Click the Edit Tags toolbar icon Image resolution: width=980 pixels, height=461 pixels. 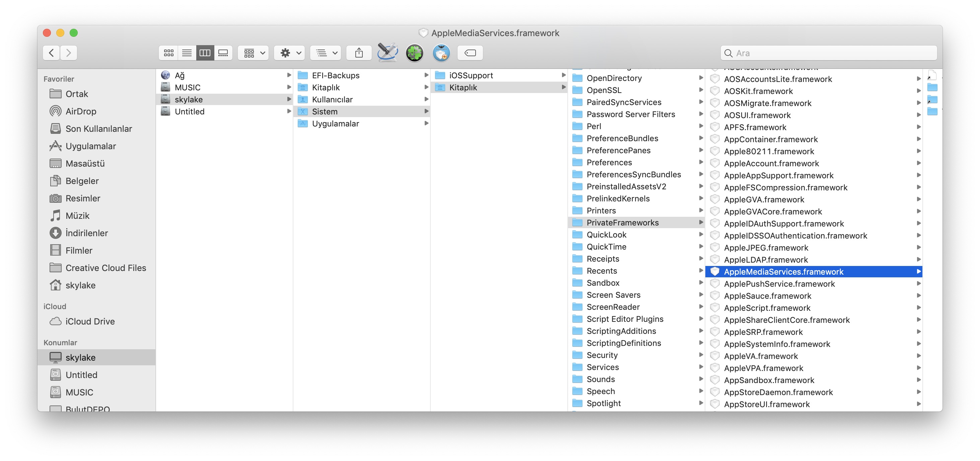pyautogui.click(x=470, y=53)
